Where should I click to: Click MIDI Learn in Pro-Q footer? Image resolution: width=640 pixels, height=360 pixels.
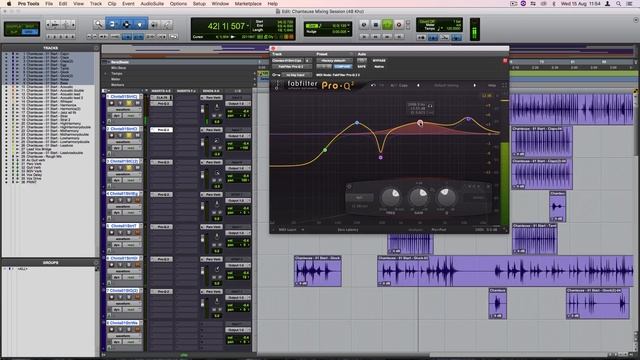[287, 230]
